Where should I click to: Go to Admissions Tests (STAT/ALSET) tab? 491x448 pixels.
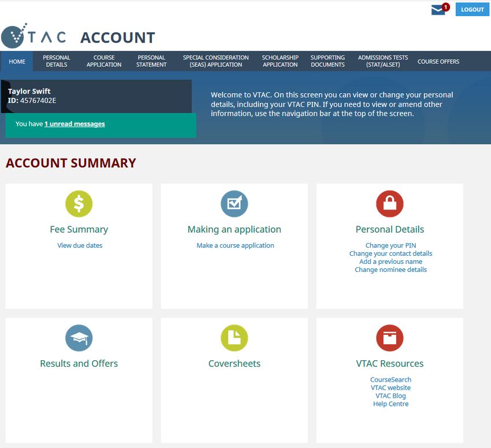click(x=383, y=61)
